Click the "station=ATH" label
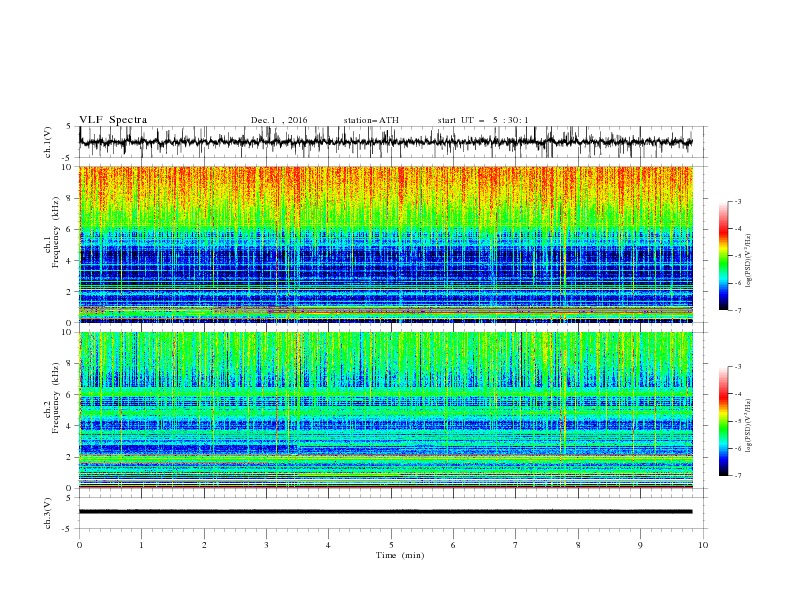This screenshot has width=792, height=612. pos(371,120)
